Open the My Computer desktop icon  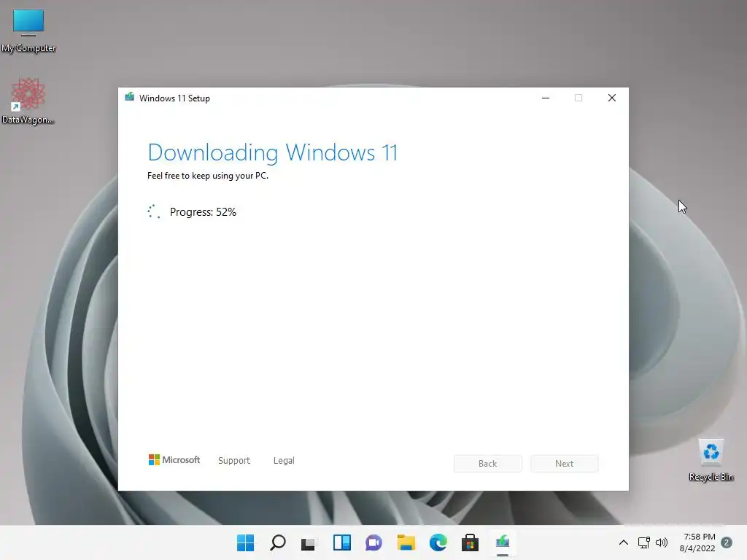[x=28, y=31]
